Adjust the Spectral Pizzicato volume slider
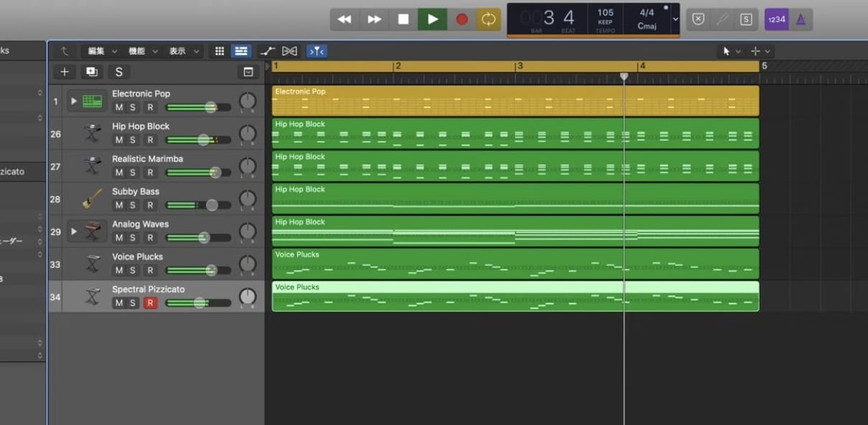Viewport: 868px width, 425px height. [x=199, y=303]
